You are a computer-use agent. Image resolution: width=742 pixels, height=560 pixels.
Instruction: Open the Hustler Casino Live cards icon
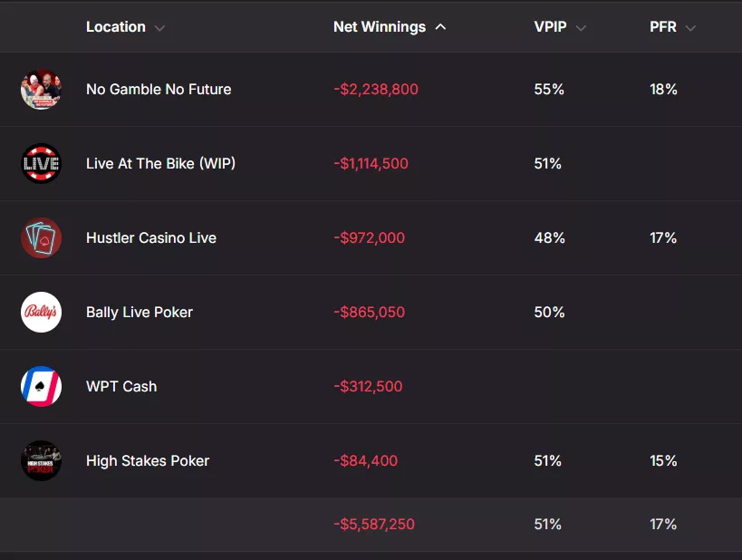[41, 237]
